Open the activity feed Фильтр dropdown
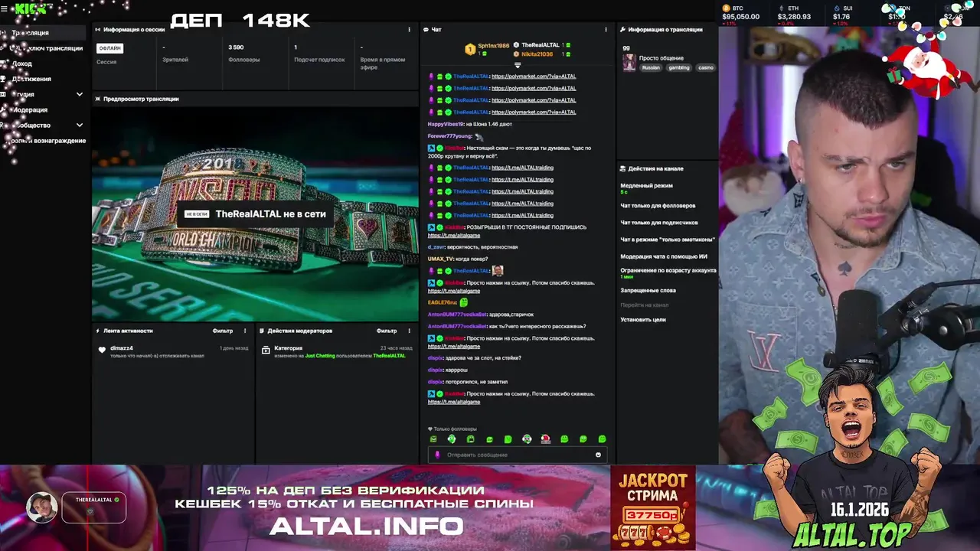 pyautogui.click(x=223, y=331)
